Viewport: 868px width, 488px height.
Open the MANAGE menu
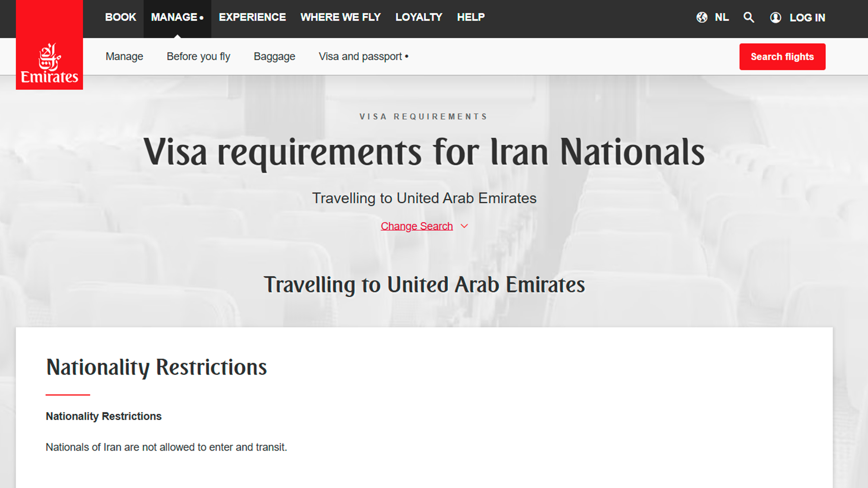tap(177, 17)
